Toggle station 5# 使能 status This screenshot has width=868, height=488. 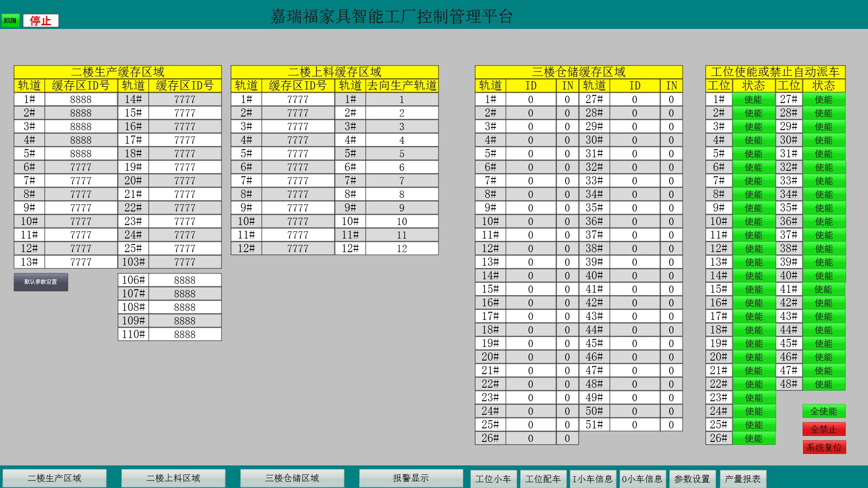754,154
